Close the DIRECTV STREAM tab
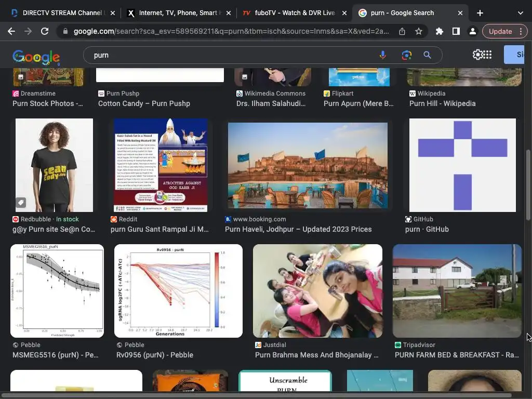This screenshot has width=532, height=399. pyautogui.click(x=113, y=13)
